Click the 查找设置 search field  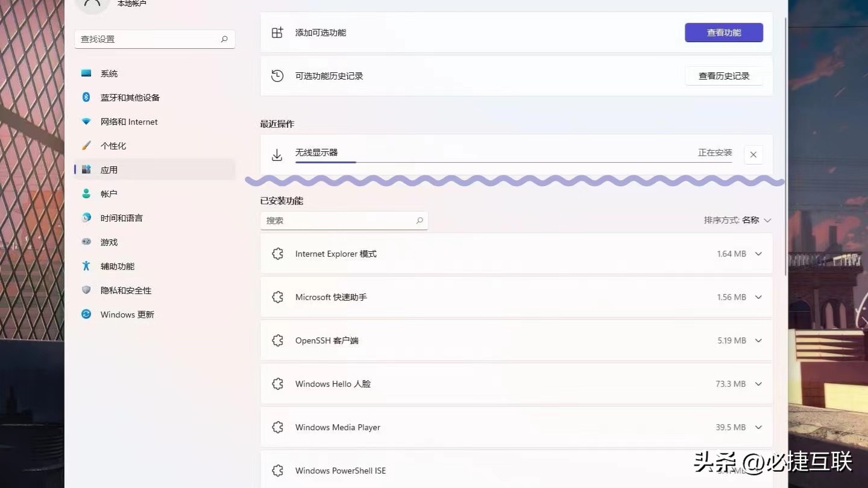[x=149, y=39]
